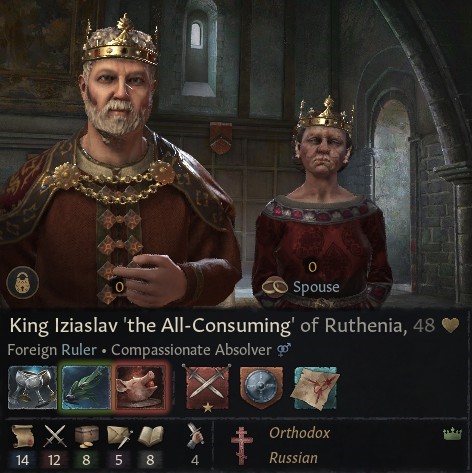Click the padlock pin icon

(22, 282)
